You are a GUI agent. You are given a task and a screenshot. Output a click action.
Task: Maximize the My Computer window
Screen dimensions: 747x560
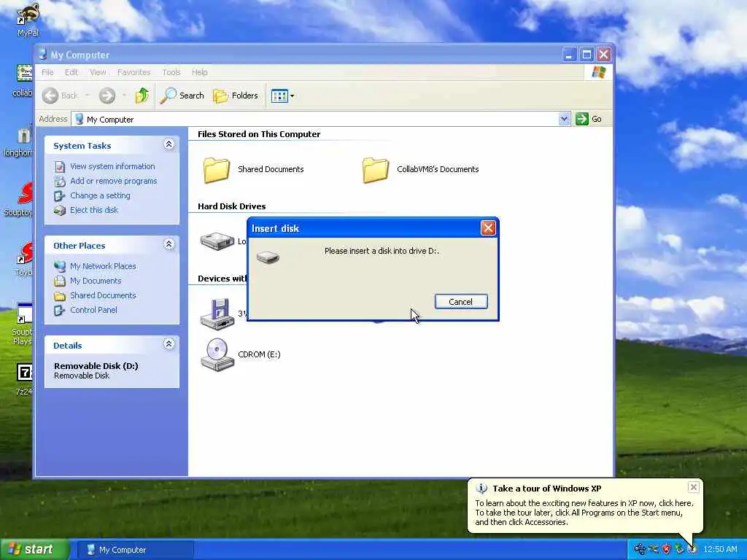[x=587, y=55]
